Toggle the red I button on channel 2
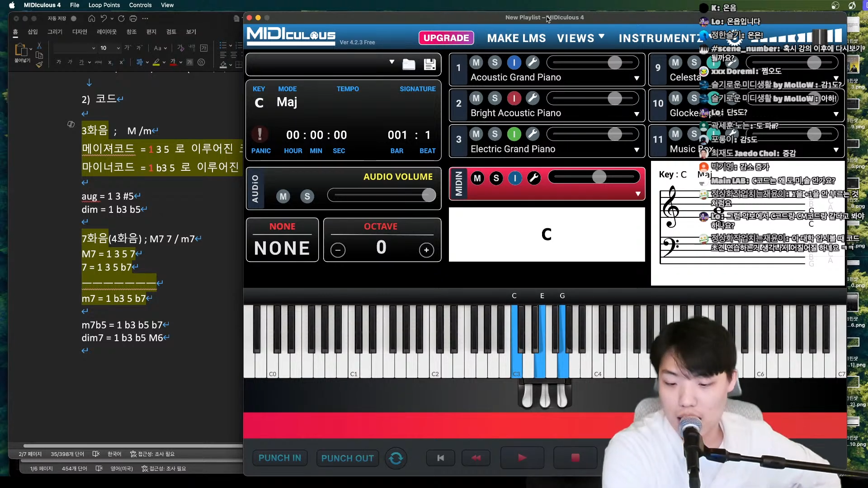Image resolution: width=868 pixels, height=488 pixels. click(x=514, y=98)
